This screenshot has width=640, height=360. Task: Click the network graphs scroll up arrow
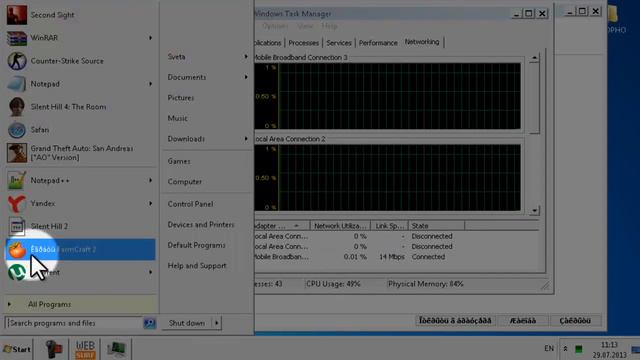534,58
